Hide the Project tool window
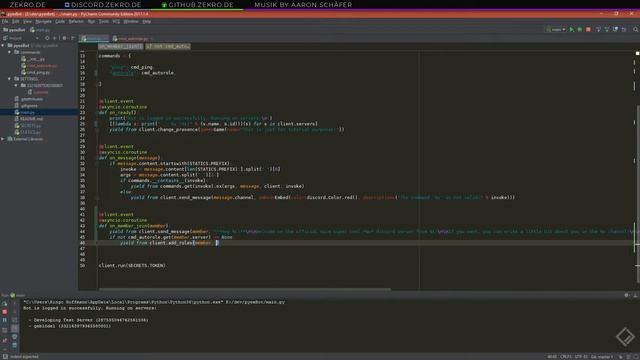Viewport: 640px width, 360px height. (x=73, y=38)
